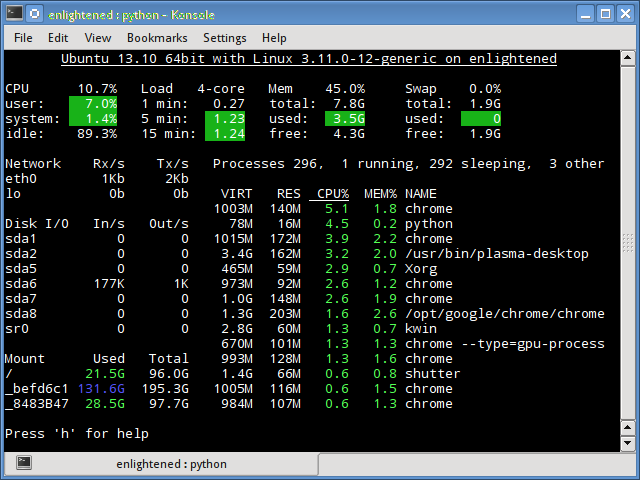Click the Konsole window title text
640x480 pixels.
pos(131,15)
